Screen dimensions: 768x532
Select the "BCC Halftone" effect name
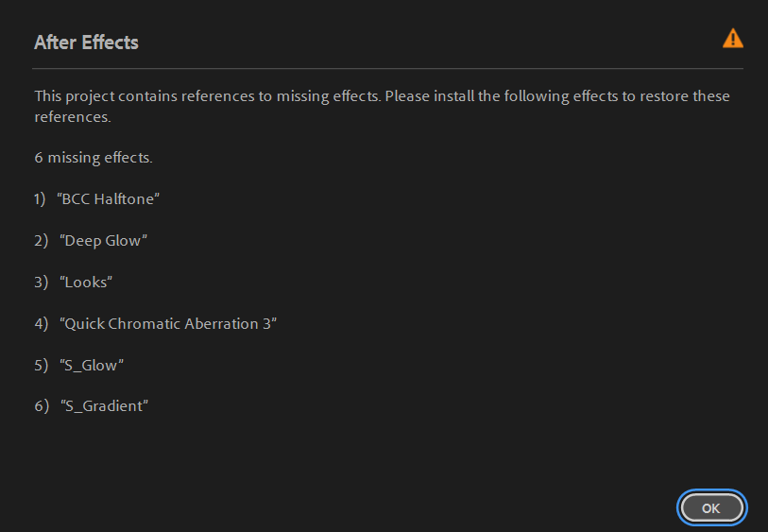[107, 199]
